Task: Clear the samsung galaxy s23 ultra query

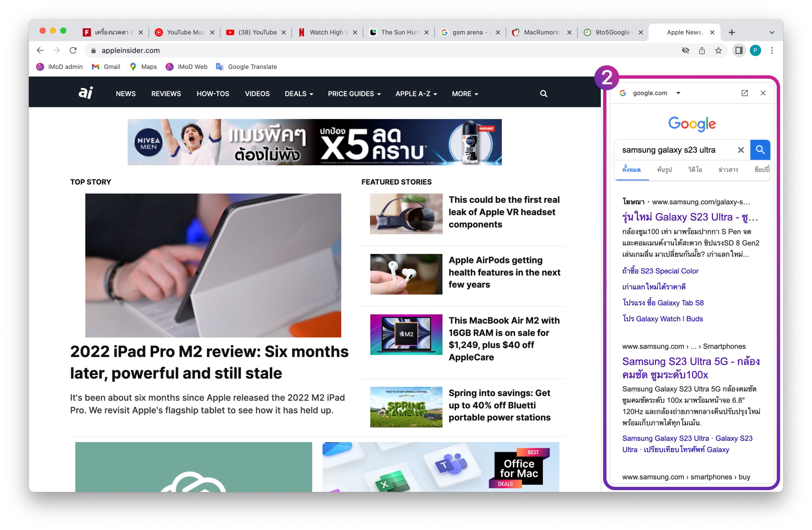Action: point(741,150)
